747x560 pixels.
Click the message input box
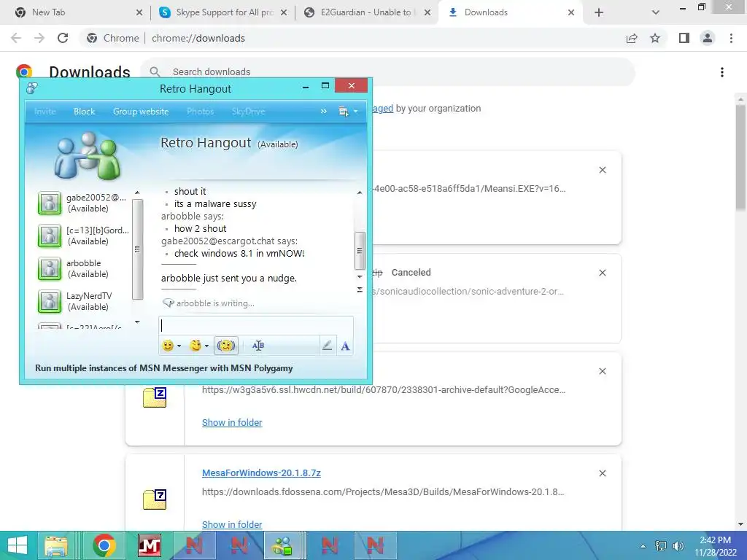[x=256, y=325]
